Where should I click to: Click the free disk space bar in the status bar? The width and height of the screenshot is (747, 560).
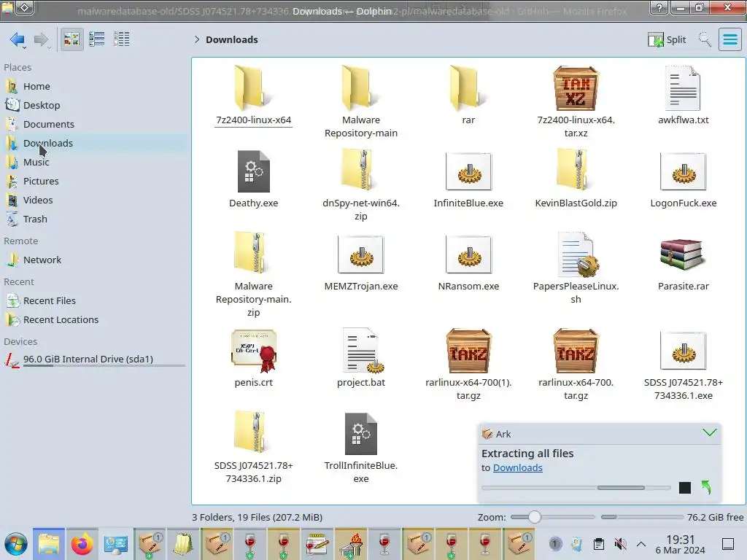click(x=642, y=517)
